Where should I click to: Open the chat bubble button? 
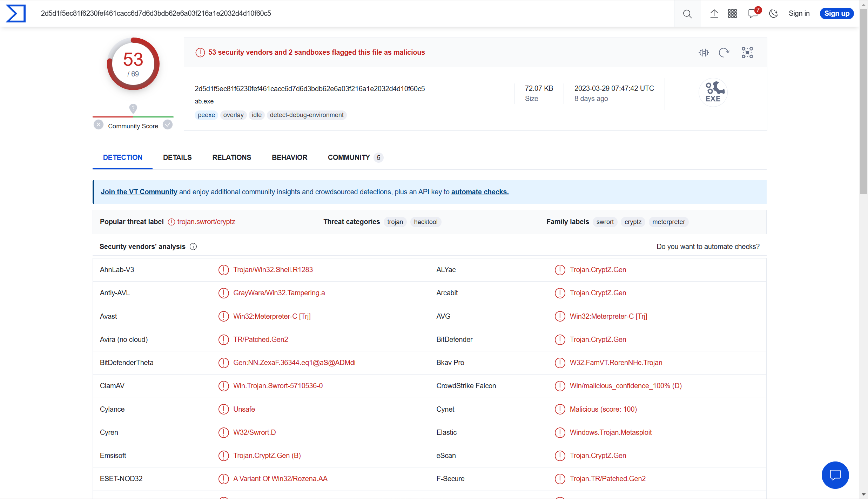pos(835,475)
